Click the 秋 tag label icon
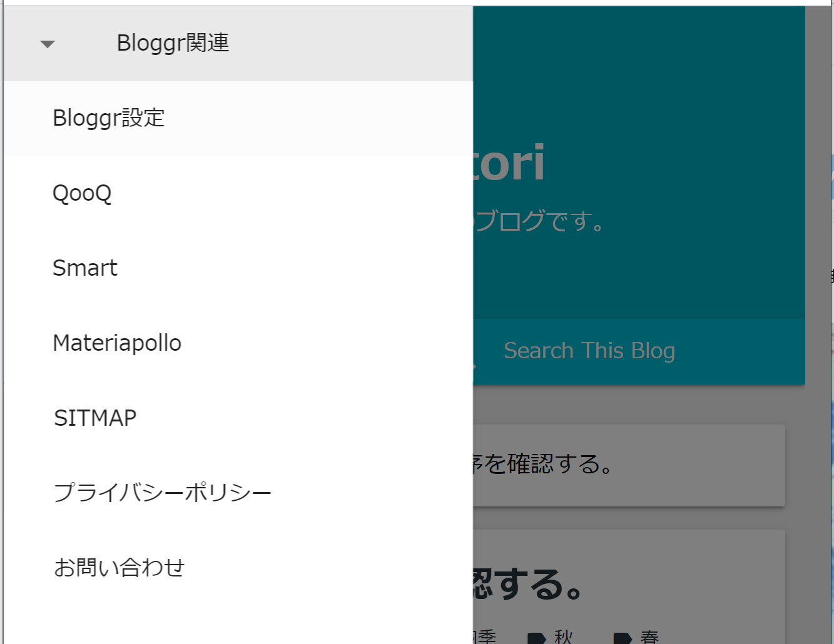This screenshot has width=834, height=644. [x=537, y=638]
